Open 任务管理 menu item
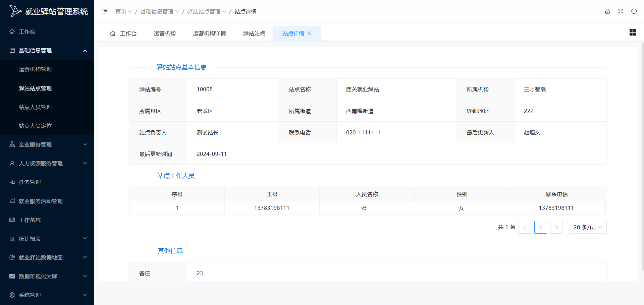Screen dimensions: 644x305 click(47, 182)
